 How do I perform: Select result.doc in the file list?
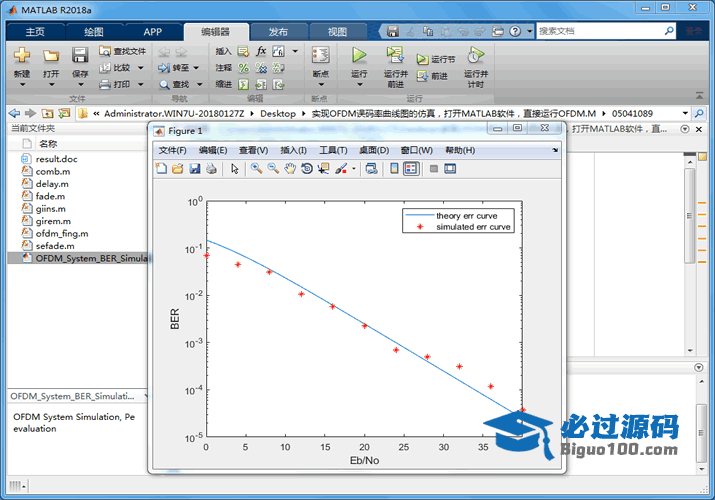click(x=57, y=159)
